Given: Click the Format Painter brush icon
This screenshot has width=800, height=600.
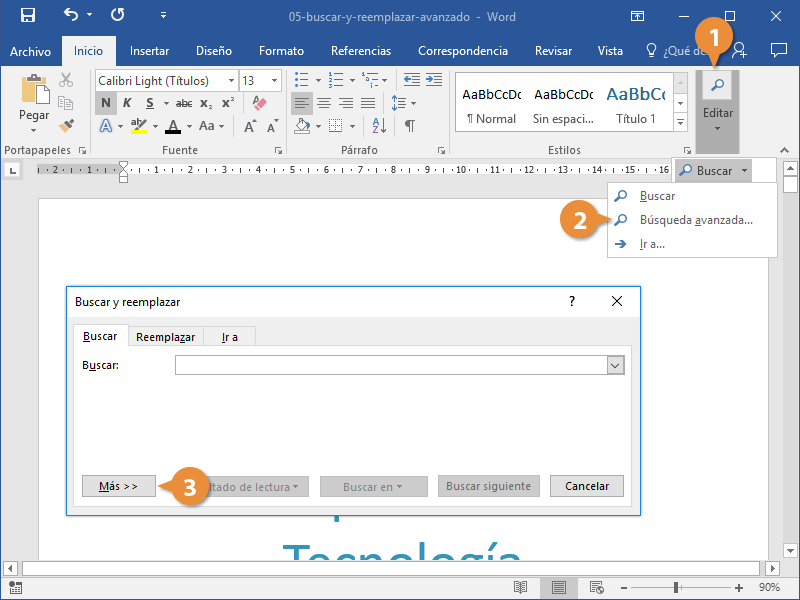Looking at the screenshot, I should coord(66,125).
